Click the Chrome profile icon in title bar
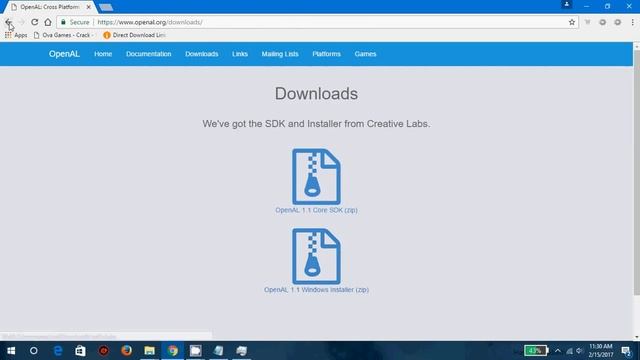 [x=567, y=4]
